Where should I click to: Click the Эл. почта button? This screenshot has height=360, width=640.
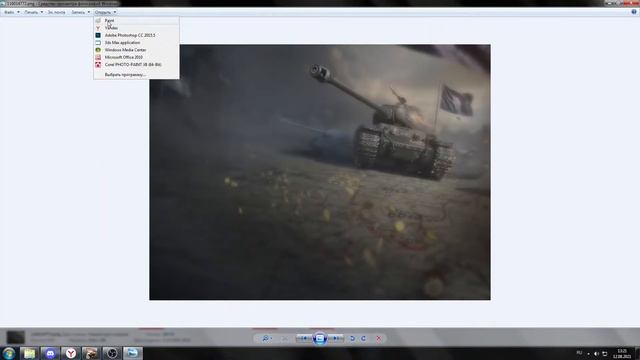point(56,12)
